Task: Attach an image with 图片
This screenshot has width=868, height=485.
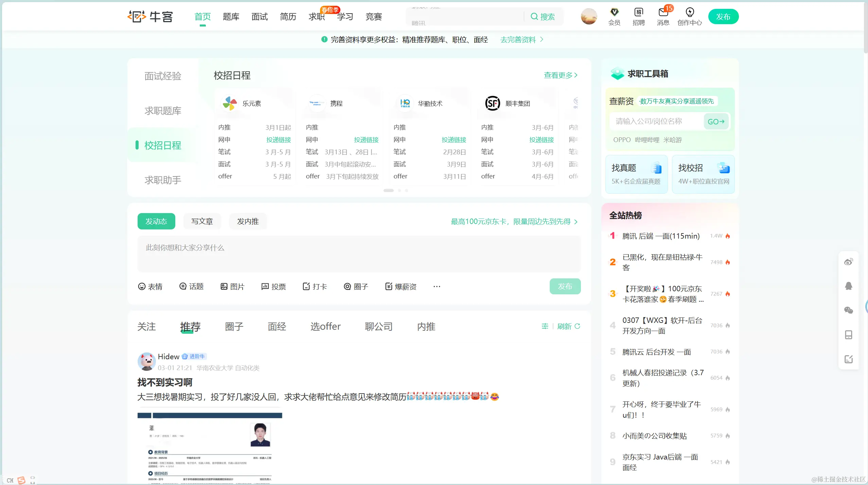Action: click(232, 287)
